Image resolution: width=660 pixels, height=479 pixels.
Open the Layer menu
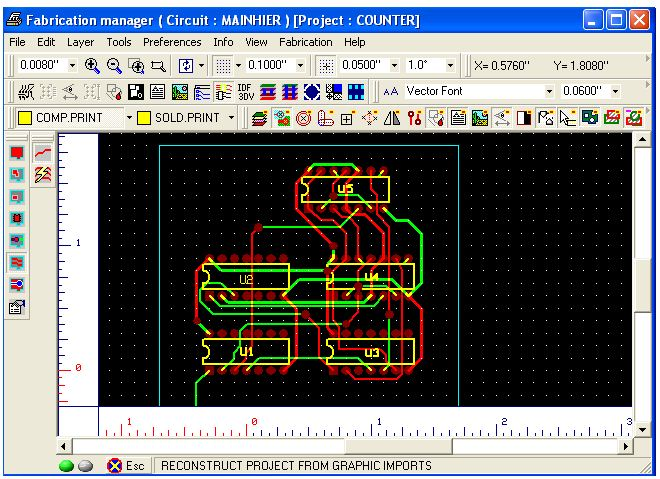click(80, 42)
